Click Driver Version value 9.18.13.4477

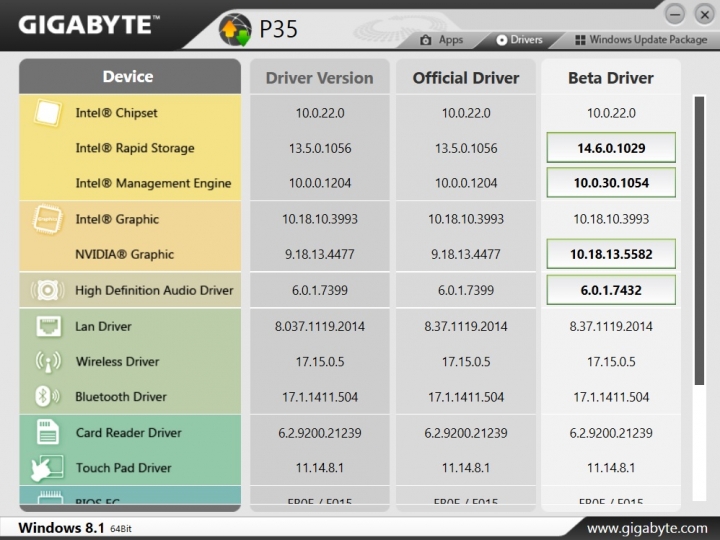point(320,254)
